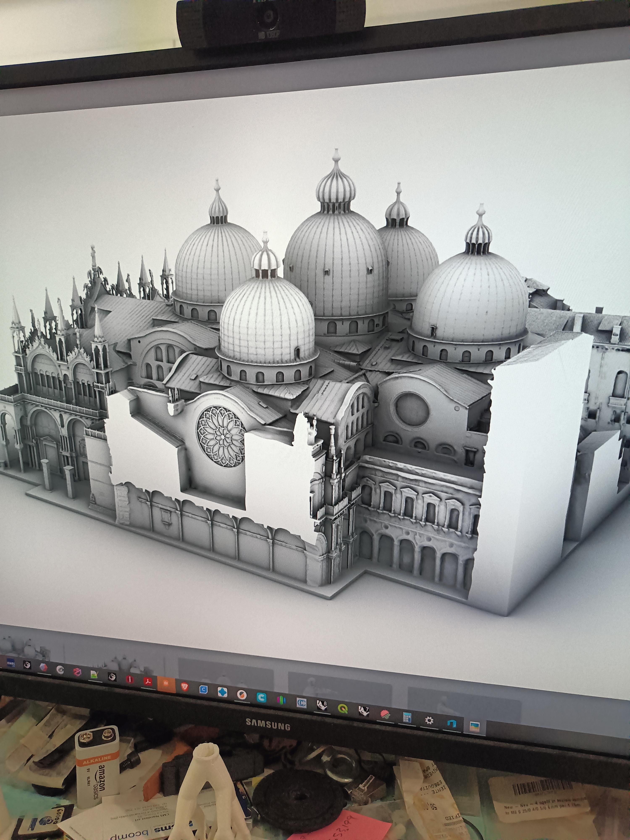Open the Calculator from the taskbar
Image resolution: width=630 pixels, height=840 pixels.
(407, 717)
